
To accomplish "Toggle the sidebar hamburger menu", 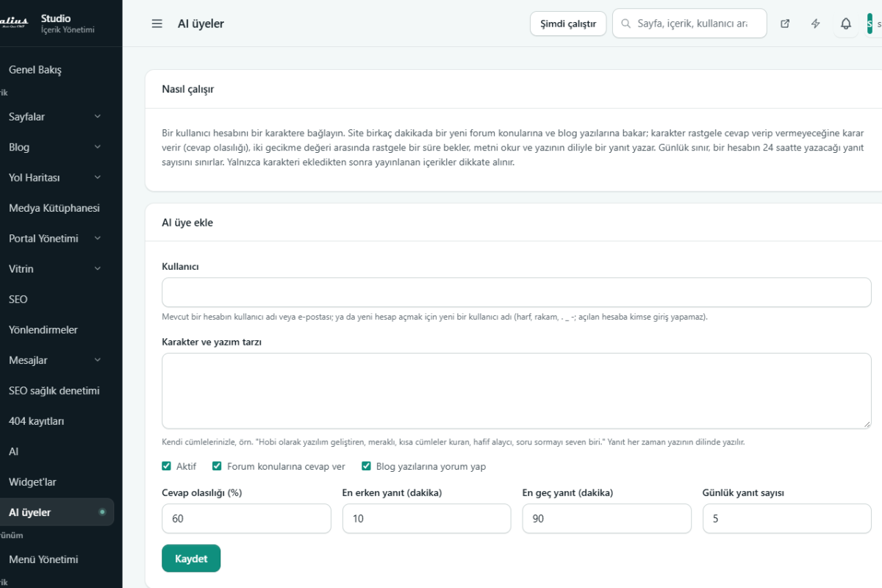I will tap(157, 24).
